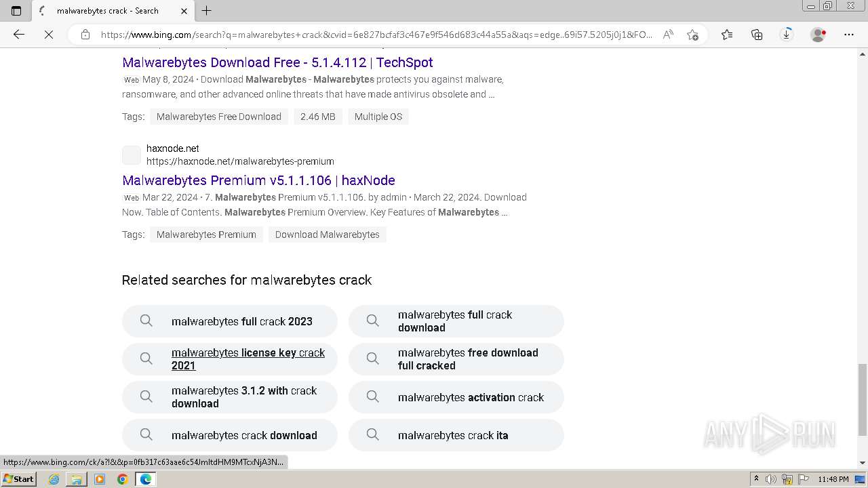Image resolution: width=868 pixels, height=488 pixels.
Task: Open Malwarebytes Premium v5.1.1.106 haxNode result
Action: [x=258, y=180]
